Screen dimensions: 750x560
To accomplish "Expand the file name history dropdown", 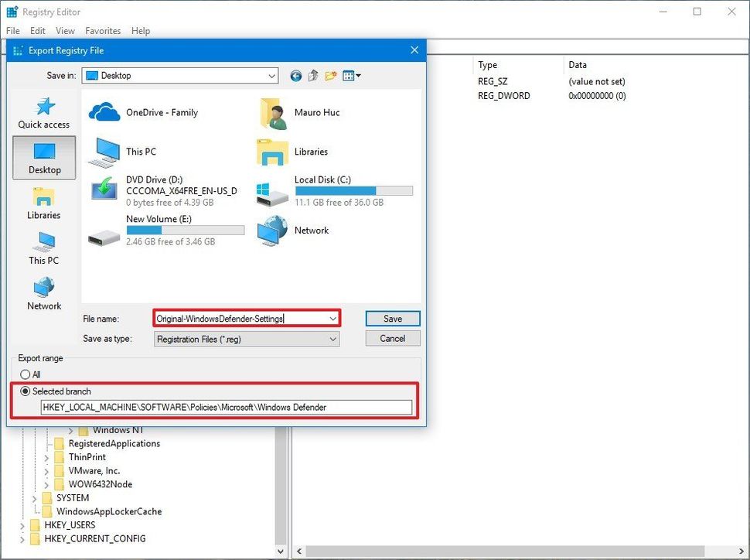I will [x=332, y=318].
